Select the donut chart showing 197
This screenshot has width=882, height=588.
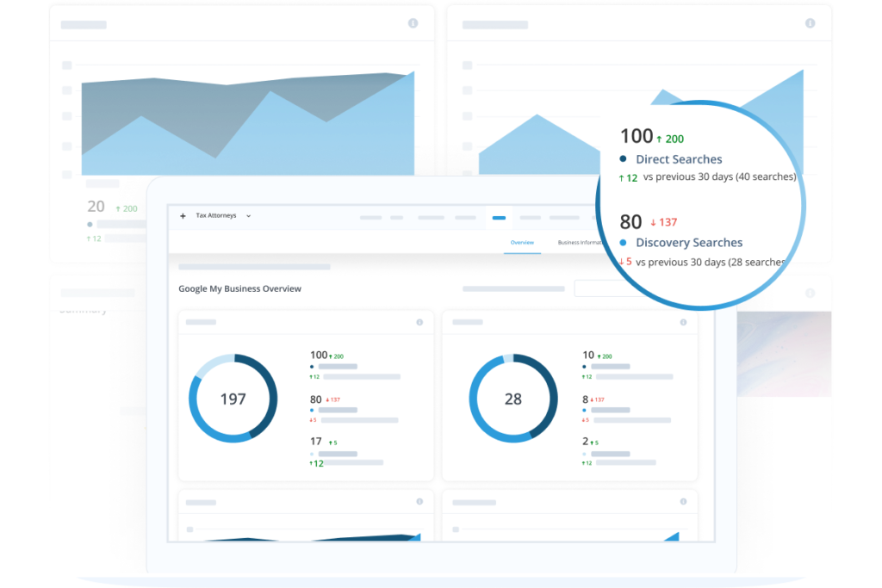tap(233, 399)
